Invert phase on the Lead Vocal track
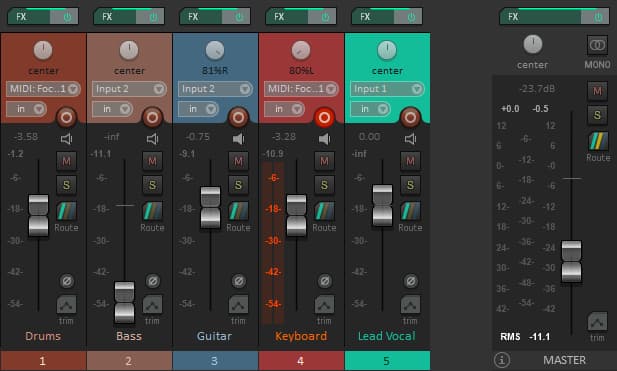617x371 pixels. coord(411,281)
